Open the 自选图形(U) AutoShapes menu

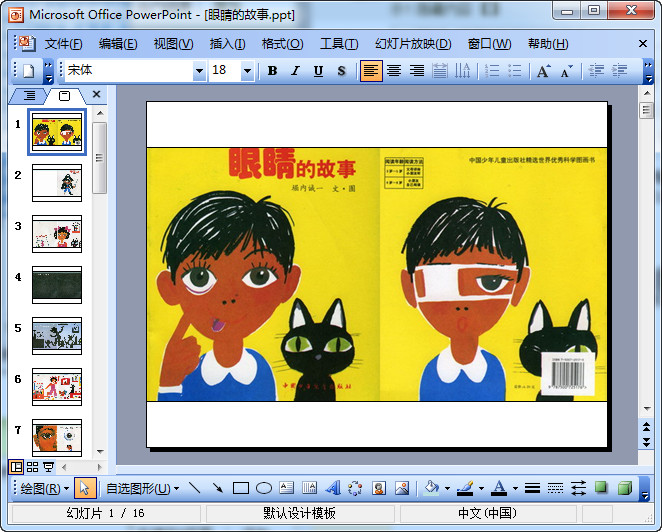pos(143,489)
